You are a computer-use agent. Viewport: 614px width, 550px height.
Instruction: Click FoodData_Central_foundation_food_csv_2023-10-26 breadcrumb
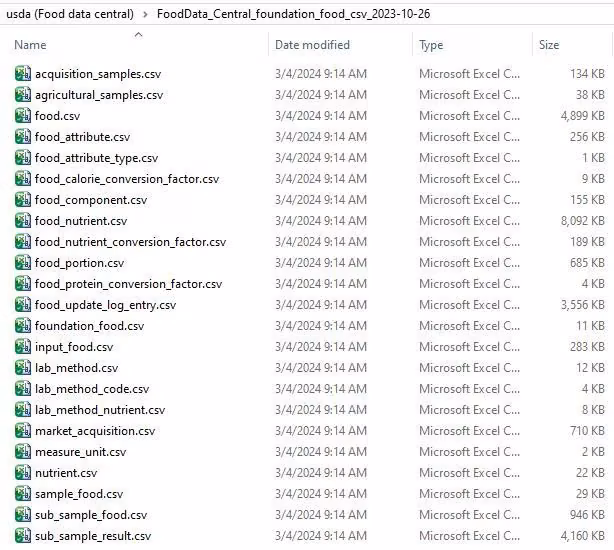[x=293, y=14]
